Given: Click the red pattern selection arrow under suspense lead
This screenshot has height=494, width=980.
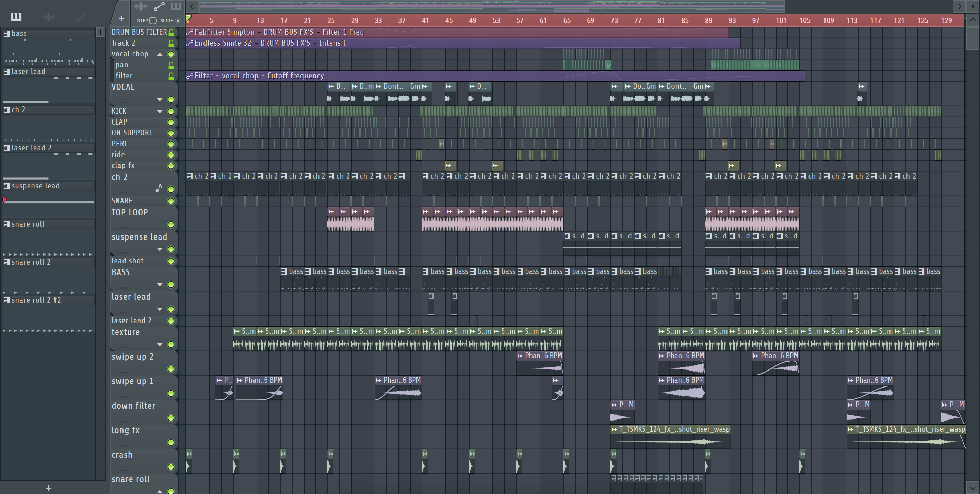Looking at the screenshot, I should pos(4,200).
